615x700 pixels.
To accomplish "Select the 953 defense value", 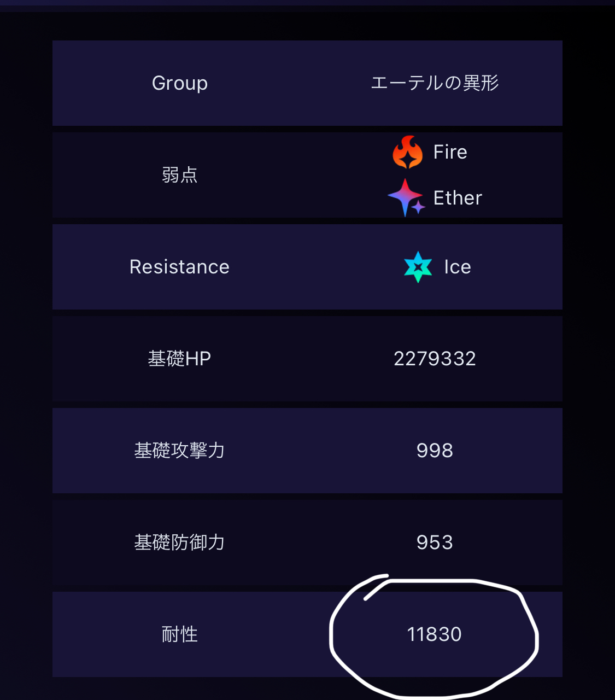I will point(435,542).
